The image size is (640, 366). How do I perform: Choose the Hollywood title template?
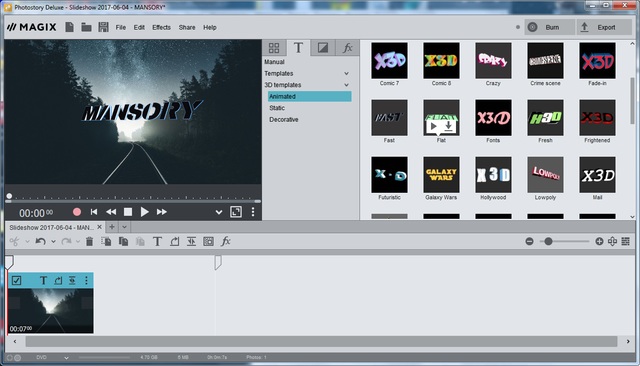coord(493,175)
